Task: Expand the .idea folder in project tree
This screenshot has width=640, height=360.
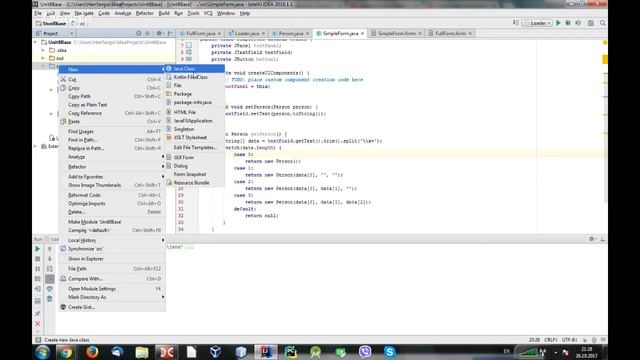Action: click(43, 50)
